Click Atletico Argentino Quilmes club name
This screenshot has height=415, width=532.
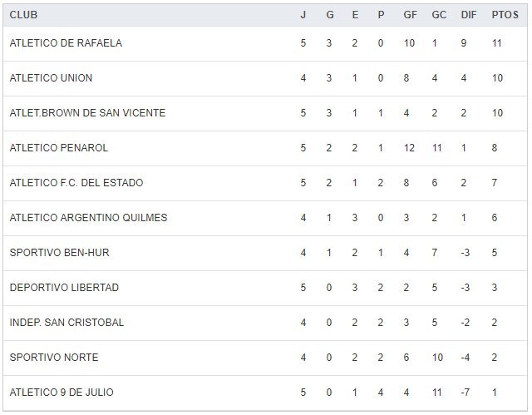pos(88,218)
